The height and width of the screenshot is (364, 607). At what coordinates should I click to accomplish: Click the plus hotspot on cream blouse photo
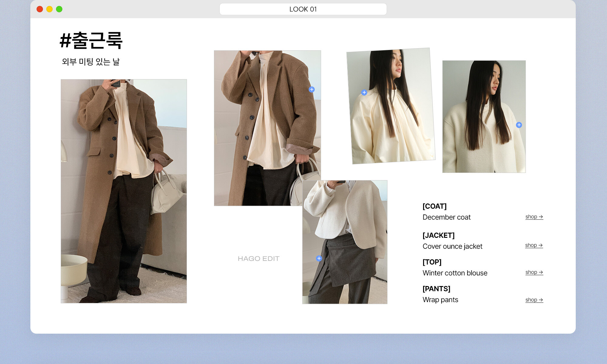tap(364, 93)
